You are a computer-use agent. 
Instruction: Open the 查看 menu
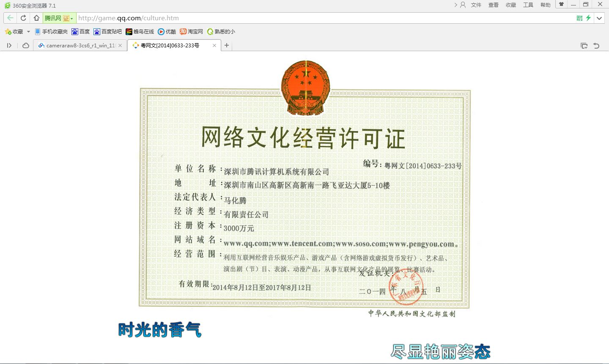click(x=494, y=5)
